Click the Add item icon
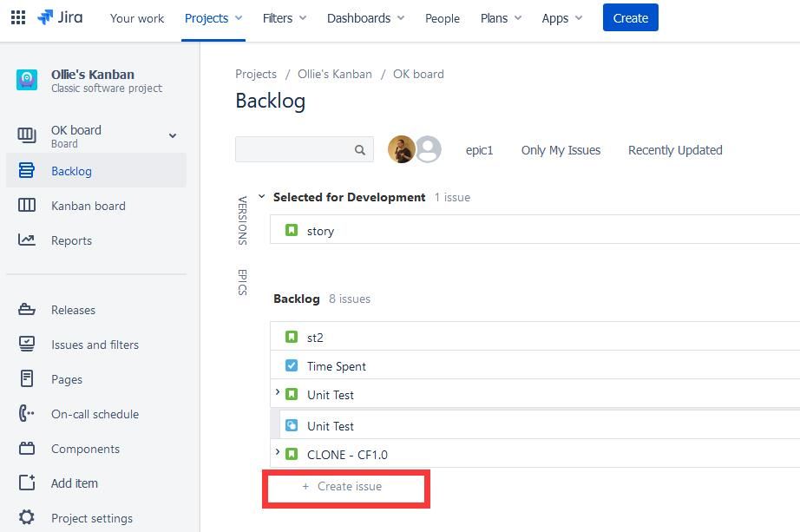 [27, 483]
